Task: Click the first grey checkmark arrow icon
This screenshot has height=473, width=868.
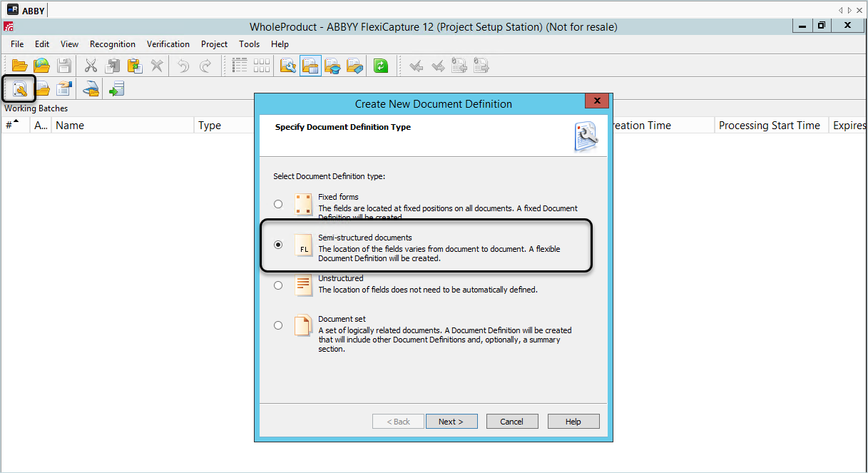Action: pos(417,66)
